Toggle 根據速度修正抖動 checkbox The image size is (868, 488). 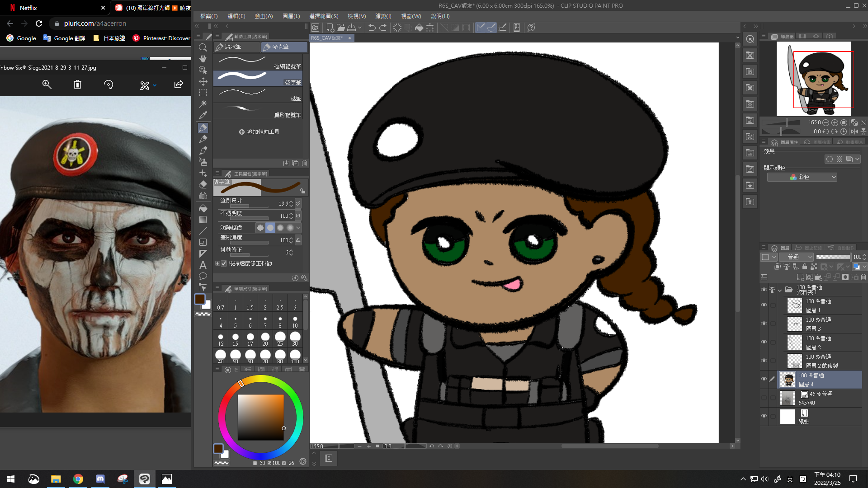click(x=224, y=263)
